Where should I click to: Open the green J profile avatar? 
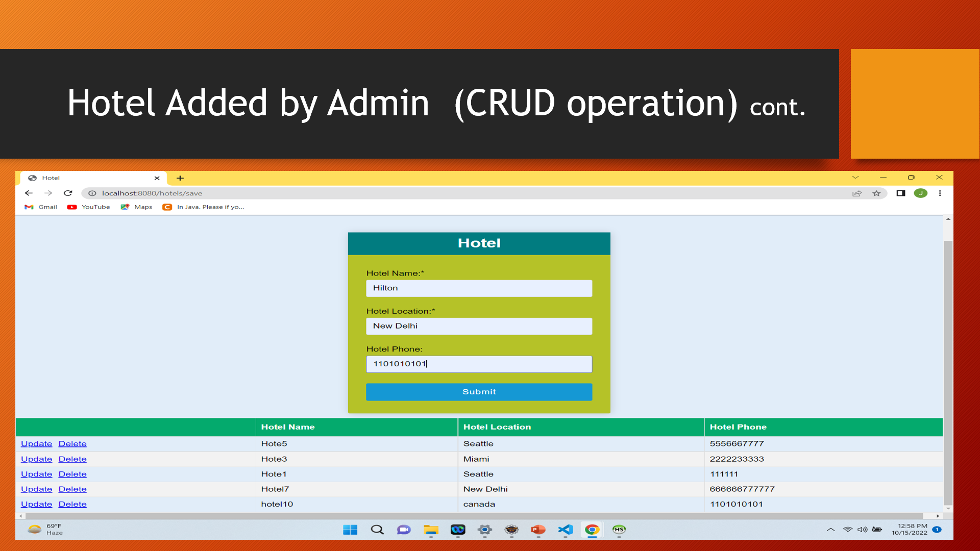[x=921, y=193]
